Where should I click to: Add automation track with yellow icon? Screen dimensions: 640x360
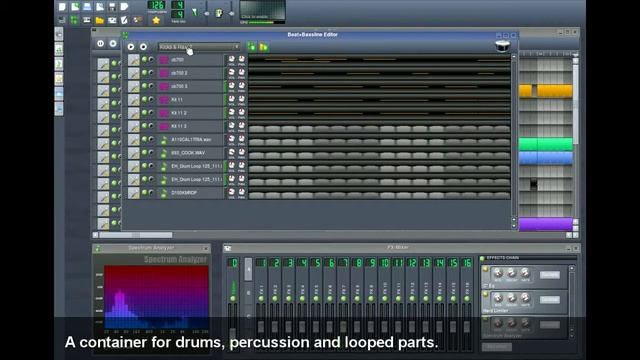[x=264, y=47]
